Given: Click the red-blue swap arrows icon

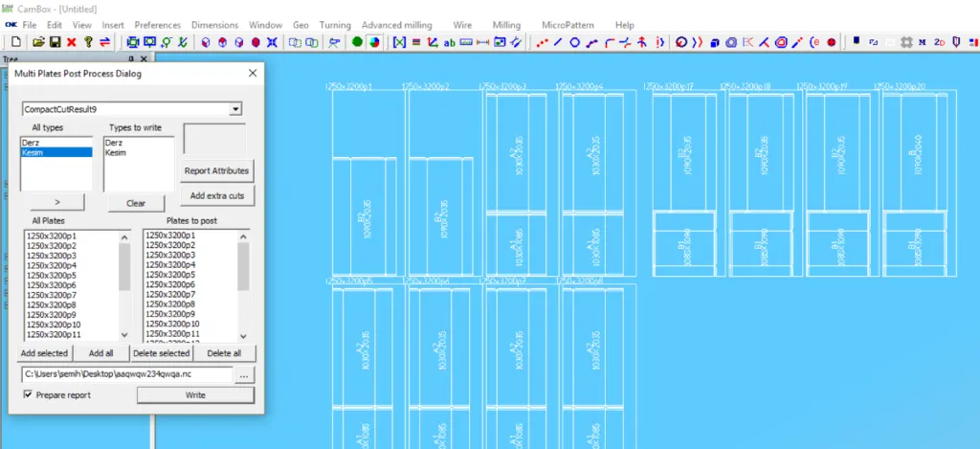Looking at the screenshot, I should click(105, 42).
